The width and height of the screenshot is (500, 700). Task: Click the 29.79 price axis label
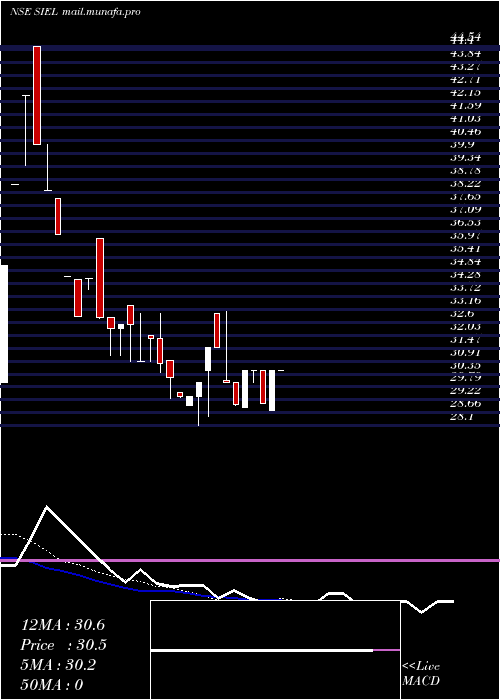465,378
